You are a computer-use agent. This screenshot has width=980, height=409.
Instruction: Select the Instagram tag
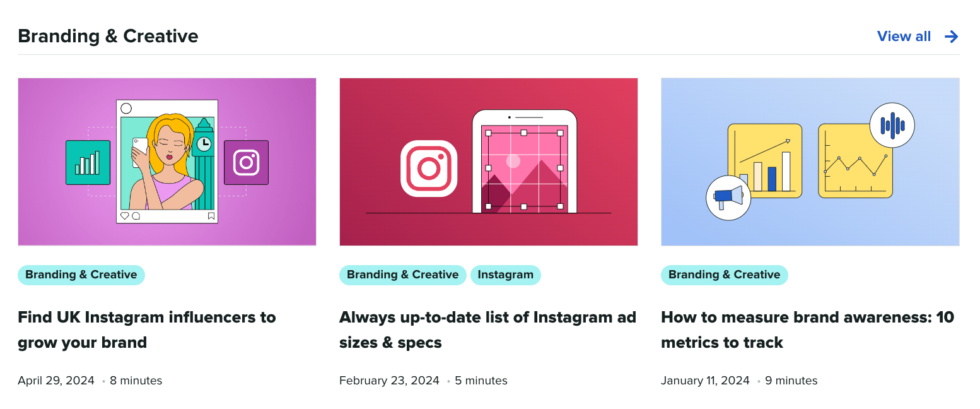(505, 275)
